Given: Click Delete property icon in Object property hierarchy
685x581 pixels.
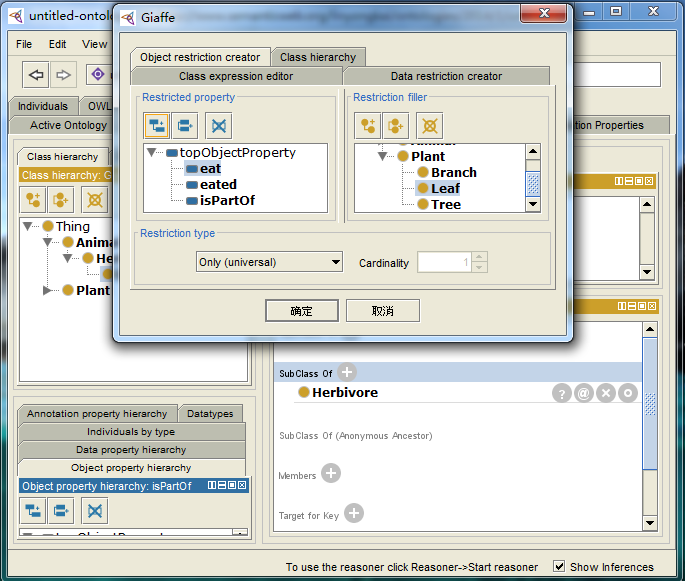Looking at the screenshot, I should point(94,511).
